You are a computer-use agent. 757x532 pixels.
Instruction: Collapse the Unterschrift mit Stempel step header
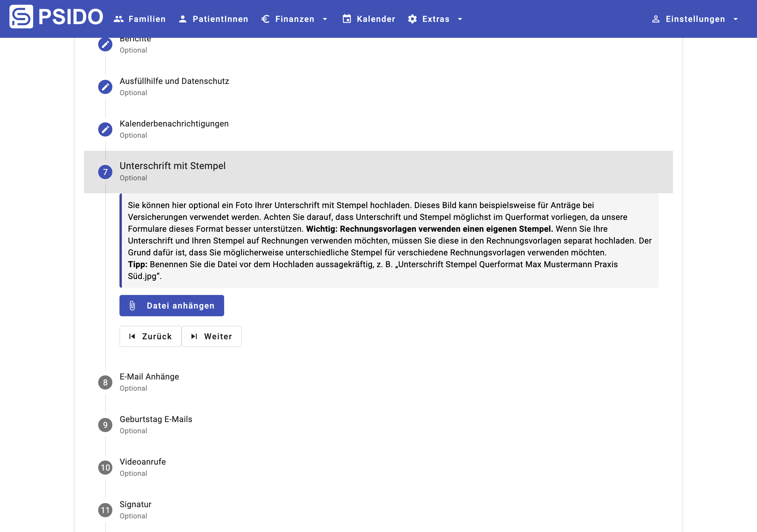(172, 166)
